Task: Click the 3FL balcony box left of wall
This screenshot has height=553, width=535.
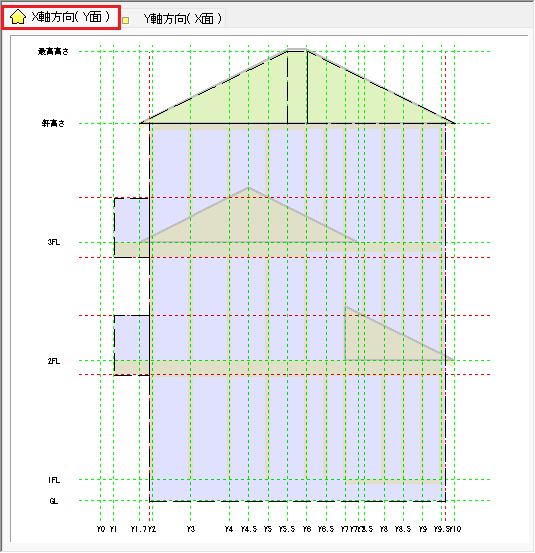Action: coord(131,227)
